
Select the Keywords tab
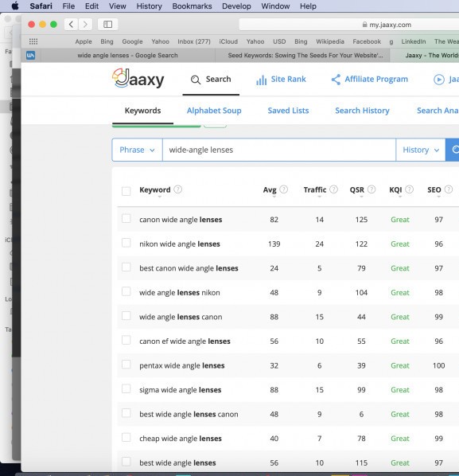click(x=143, y=111)
